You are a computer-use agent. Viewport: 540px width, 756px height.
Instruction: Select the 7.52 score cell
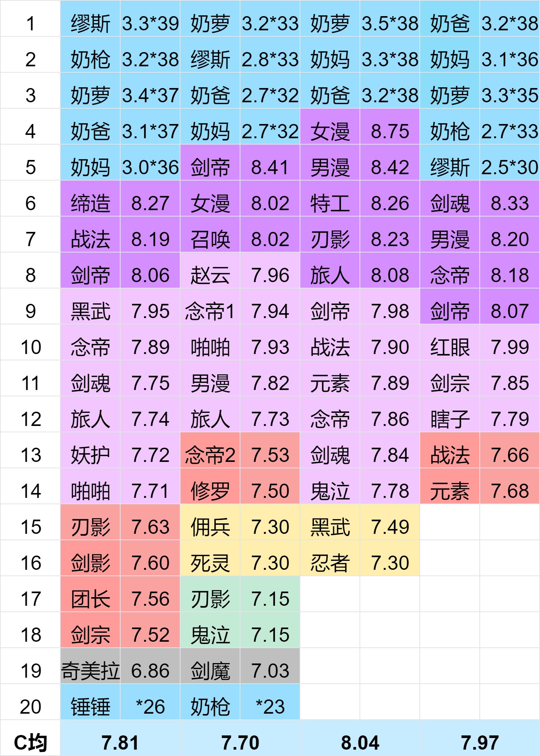click(150, 630)
